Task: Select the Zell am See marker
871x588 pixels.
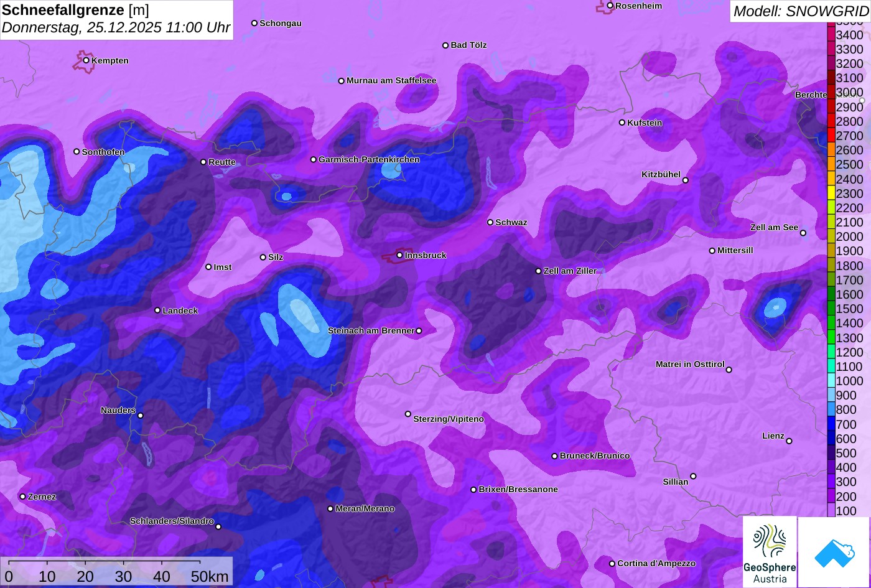Action: [x=803, y=233]
